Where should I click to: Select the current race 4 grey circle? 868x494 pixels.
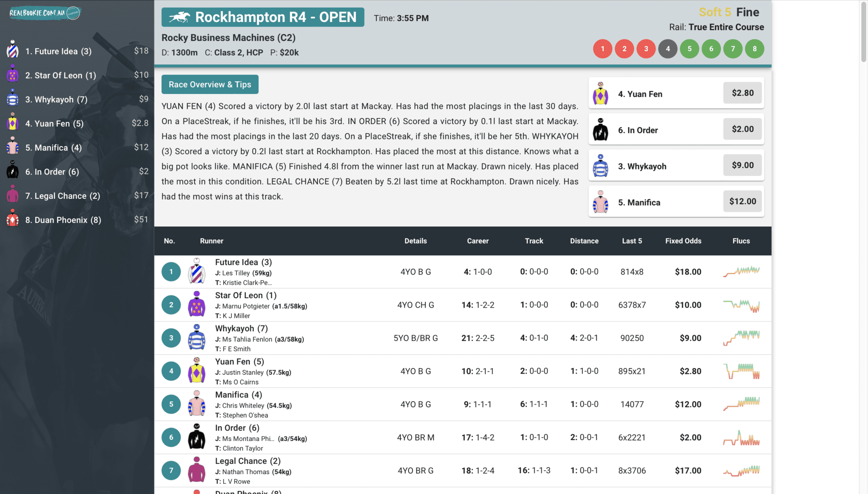click(x=668, y=49)
